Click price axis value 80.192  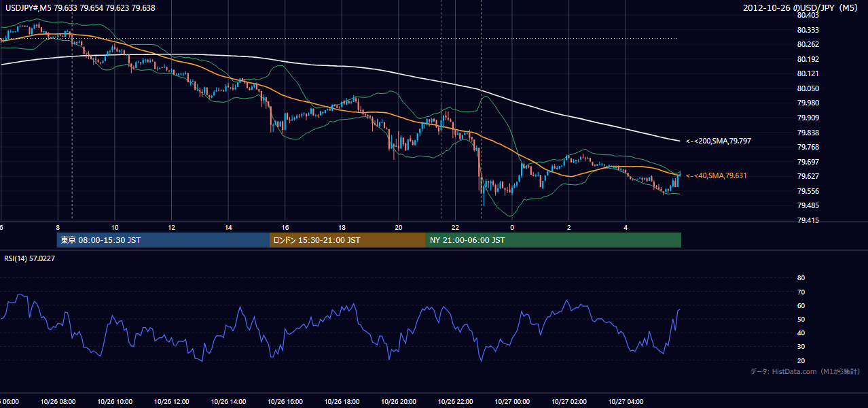coord(808,59)
